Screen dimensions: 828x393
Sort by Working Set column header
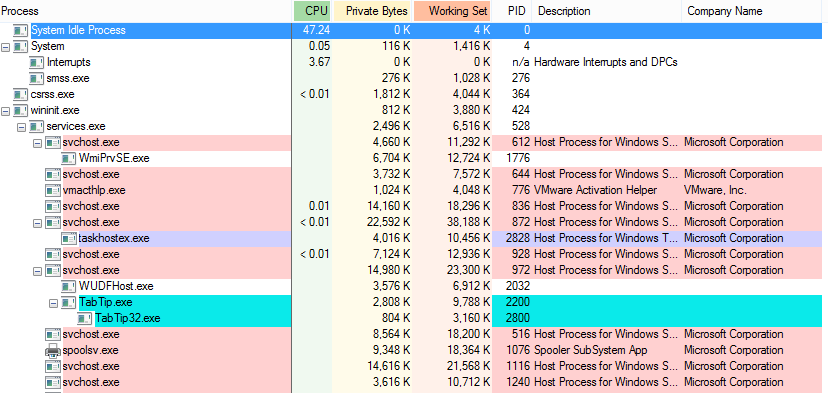tap(453, 11)
